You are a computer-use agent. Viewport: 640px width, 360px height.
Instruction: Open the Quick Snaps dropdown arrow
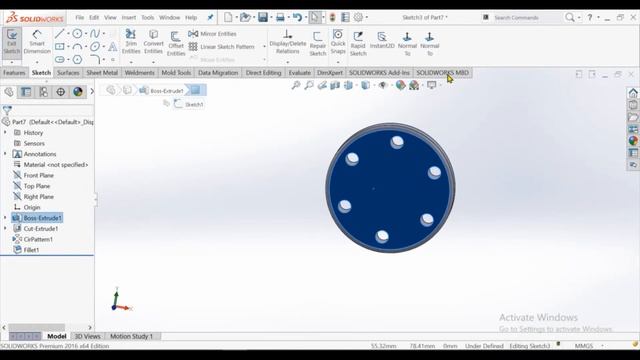338,62
